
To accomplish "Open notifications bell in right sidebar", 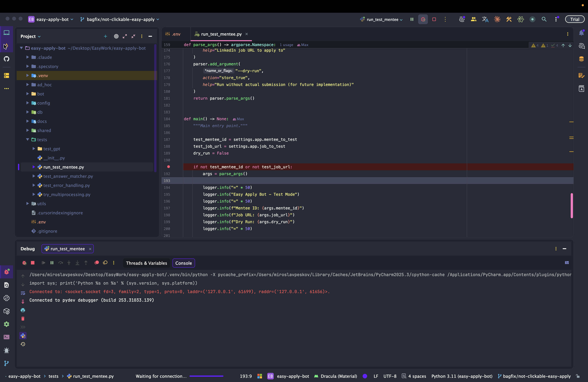I will [x=581, y=33].
